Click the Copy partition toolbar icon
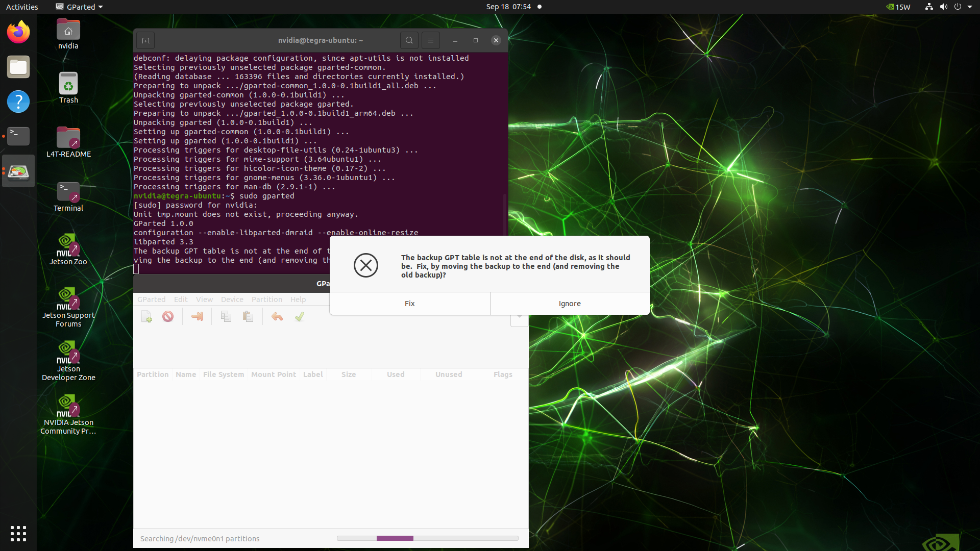980x551 pixels. (x=226, y=317)
